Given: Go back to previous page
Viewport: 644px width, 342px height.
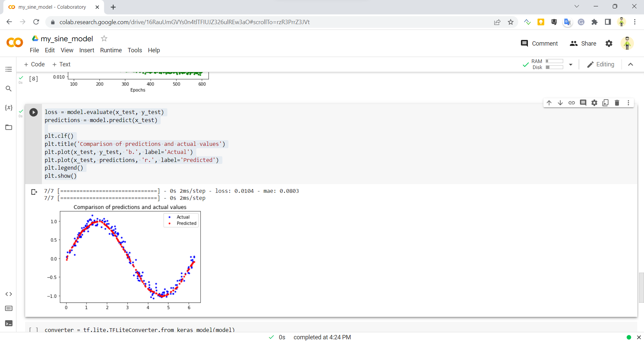Looking at the screenshot, I should (9, 22).
